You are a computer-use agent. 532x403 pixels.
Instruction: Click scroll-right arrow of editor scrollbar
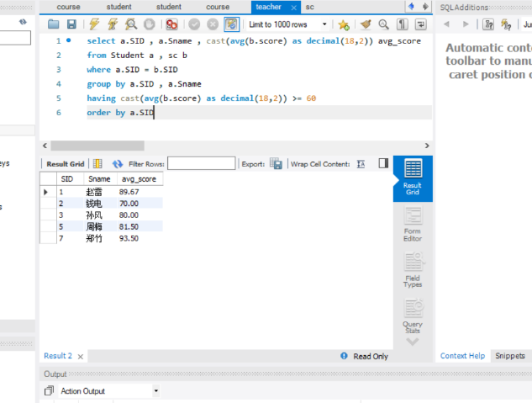pos(427,146)
